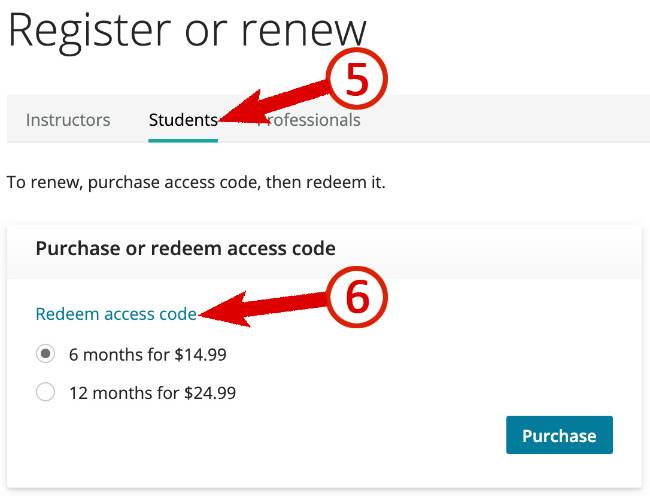Click the teal underline beneath Students tab
The width and height of the screenshot is (650, 496).
tap(183, 140)
